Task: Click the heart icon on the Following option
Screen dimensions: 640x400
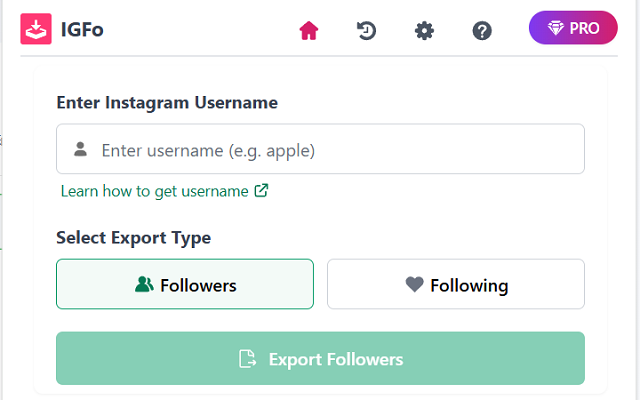Action: click(x=414, y=285)
